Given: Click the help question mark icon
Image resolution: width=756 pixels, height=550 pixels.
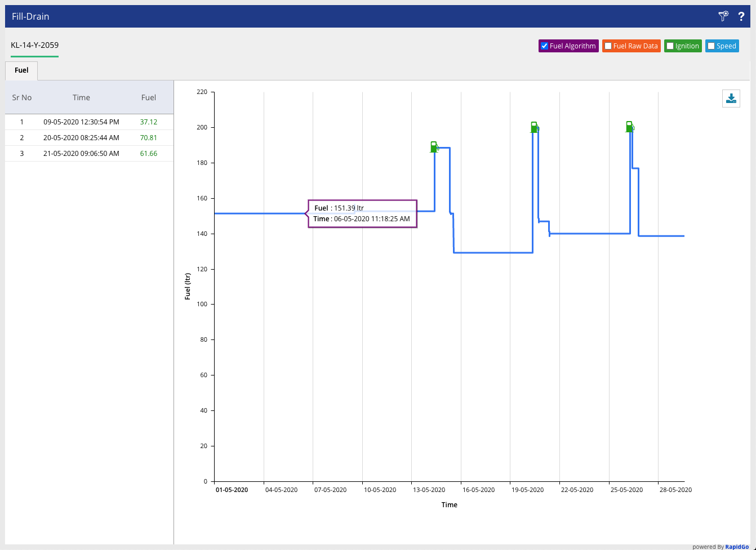Looking at the screenshot, I should (x=741, y=16).
